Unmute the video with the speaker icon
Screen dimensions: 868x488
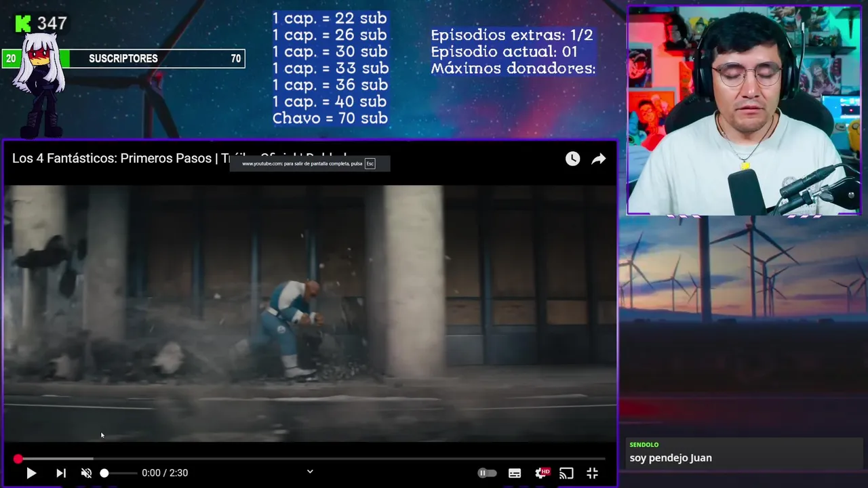point(86,473)
